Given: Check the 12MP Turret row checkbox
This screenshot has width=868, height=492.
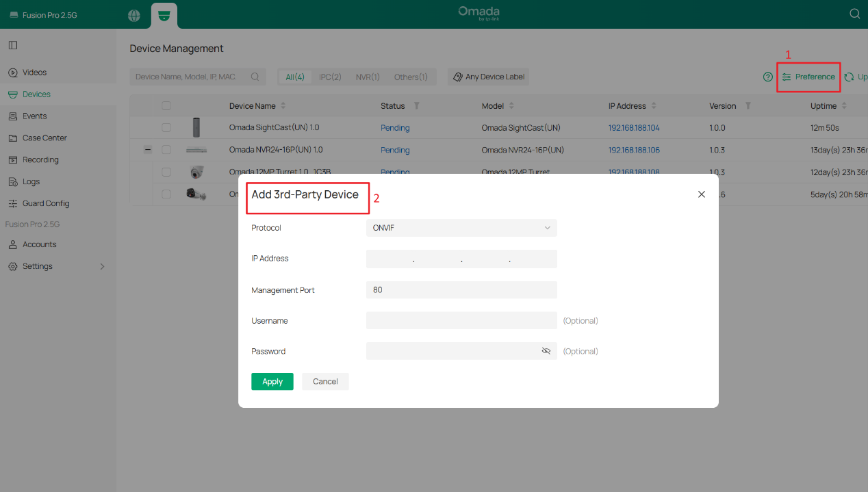Looking at the screenshot, I should 166,172.
